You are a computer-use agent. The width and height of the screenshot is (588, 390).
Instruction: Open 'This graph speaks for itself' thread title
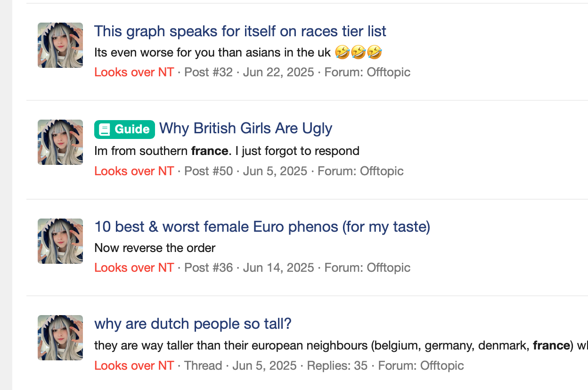click(240, 32)
